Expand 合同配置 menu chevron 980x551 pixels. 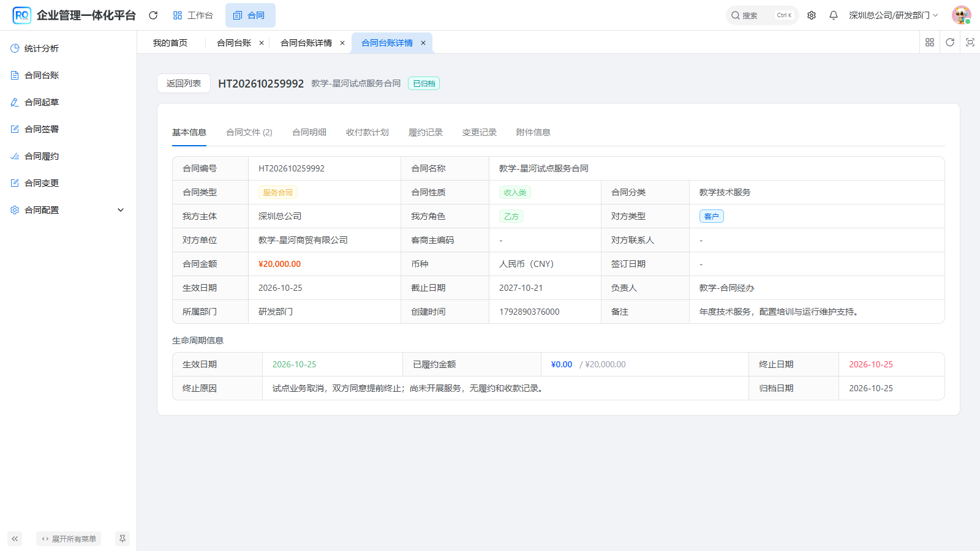pos(121,210)
